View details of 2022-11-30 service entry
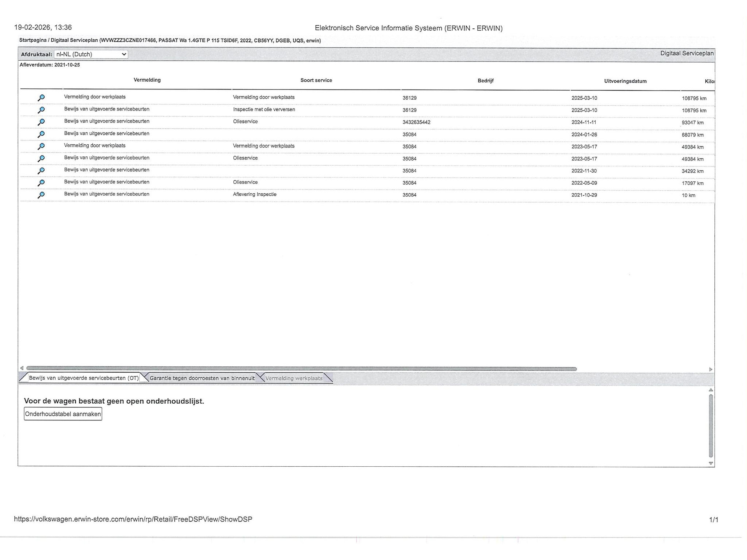This screenshot has width=747, height=560. 41,170
